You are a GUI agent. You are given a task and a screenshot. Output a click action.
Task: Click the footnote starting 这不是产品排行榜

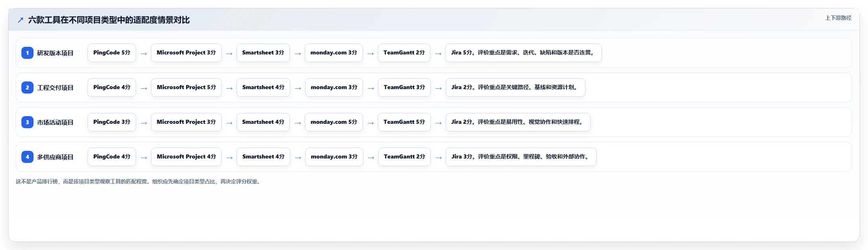coord(139,182)
